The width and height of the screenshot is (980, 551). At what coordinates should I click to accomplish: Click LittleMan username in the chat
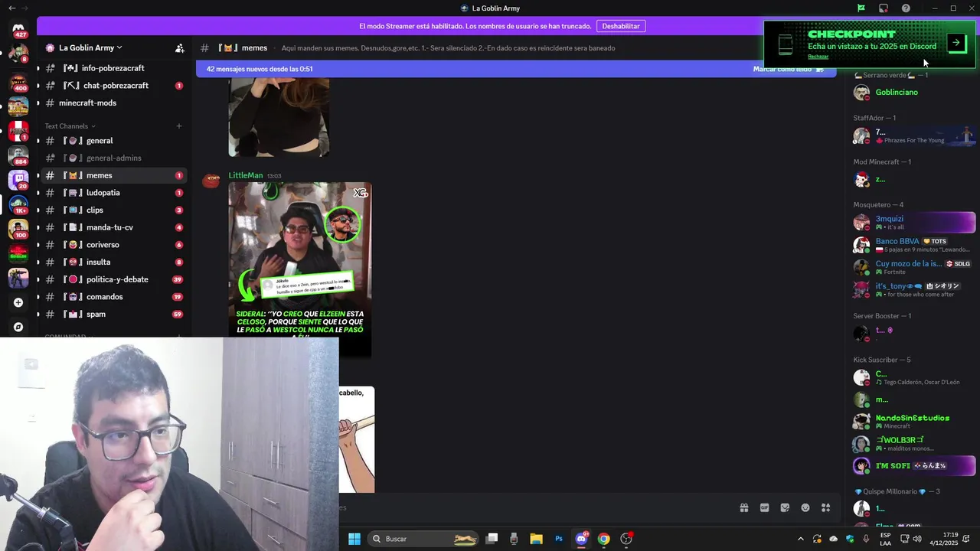click(x=245, y=175)
